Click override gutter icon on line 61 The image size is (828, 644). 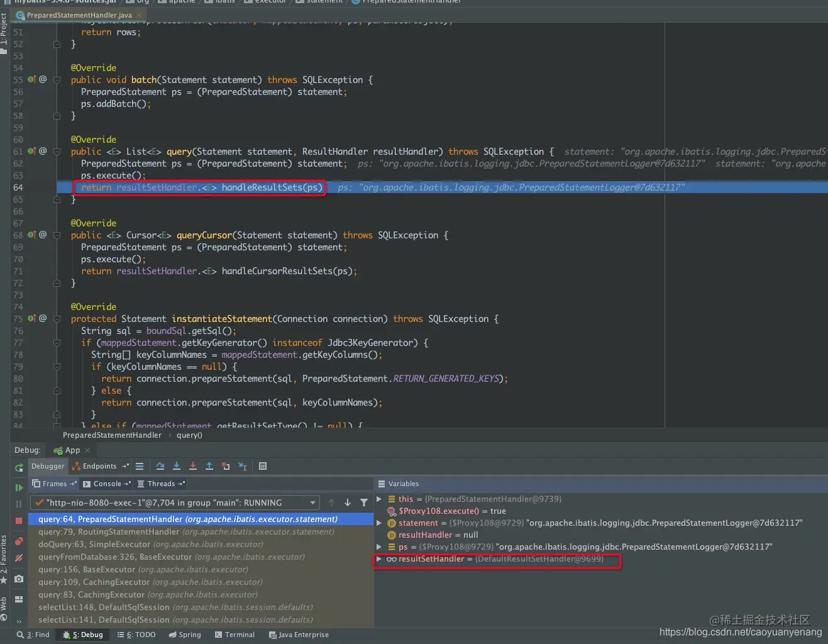32,152
